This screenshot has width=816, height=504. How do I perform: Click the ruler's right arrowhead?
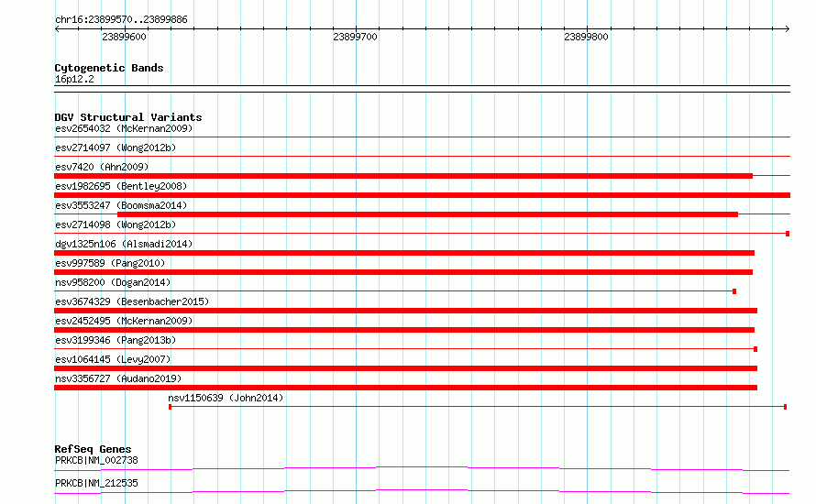point(788,28)
